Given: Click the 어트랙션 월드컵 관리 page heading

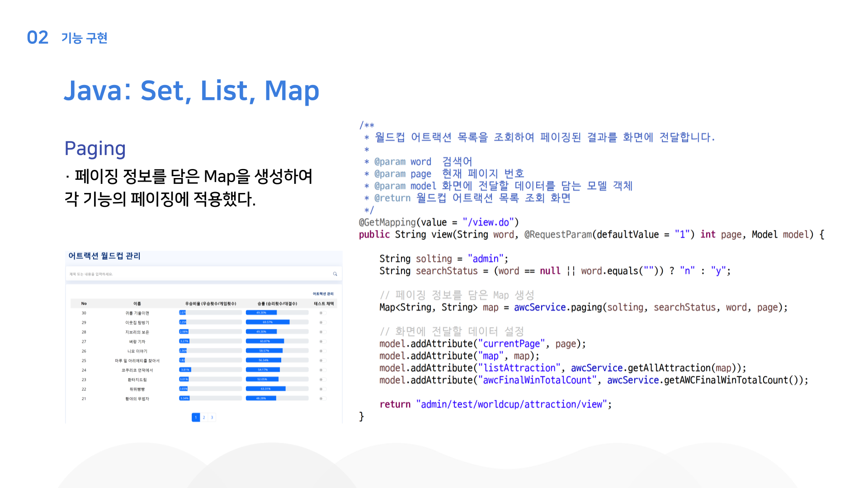Looking at the screenshot, I should [104, 256].
